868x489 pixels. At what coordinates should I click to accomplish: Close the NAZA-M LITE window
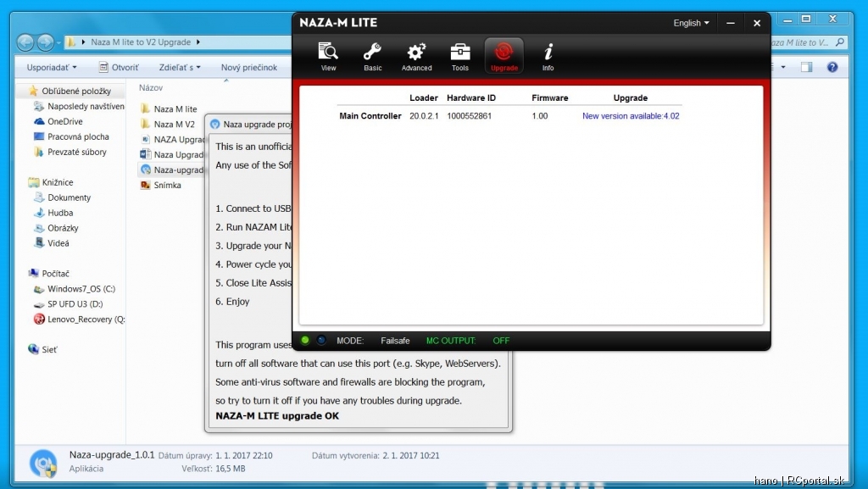(x=757, y=23)
